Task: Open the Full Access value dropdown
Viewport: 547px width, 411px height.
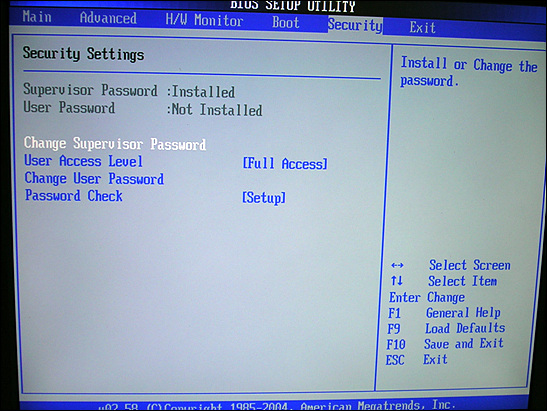Action: (x=285, y=164)
